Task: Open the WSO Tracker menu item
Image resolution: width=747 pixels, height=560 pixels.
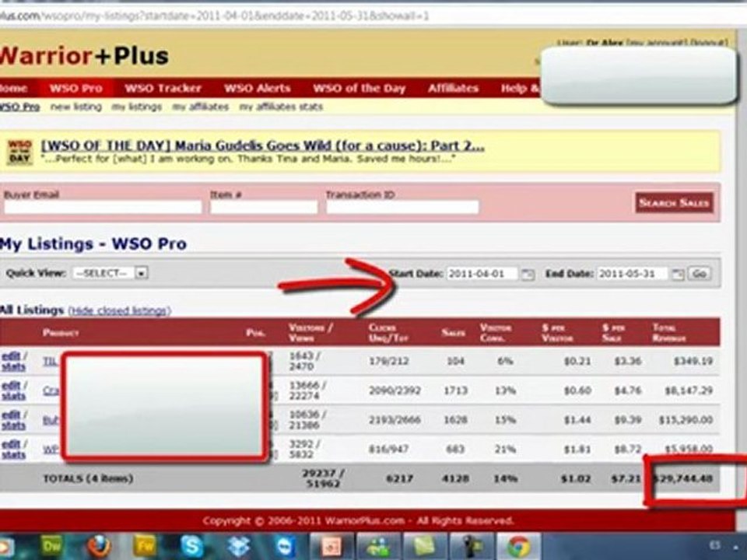Action: pyautogui.click(x=163, y=88)
